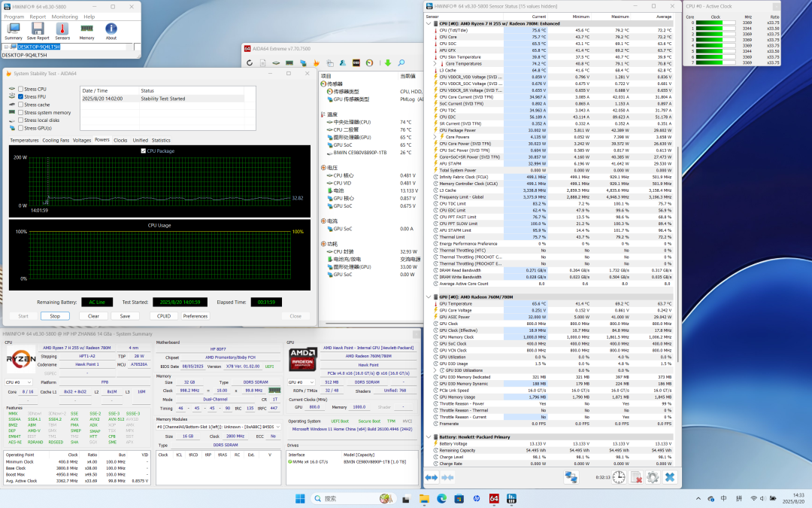This screenshot has width=812, height=508.
Task: Enable the Stress system memory checkbox
Action: pyautogui.click(x=21, y=112)
